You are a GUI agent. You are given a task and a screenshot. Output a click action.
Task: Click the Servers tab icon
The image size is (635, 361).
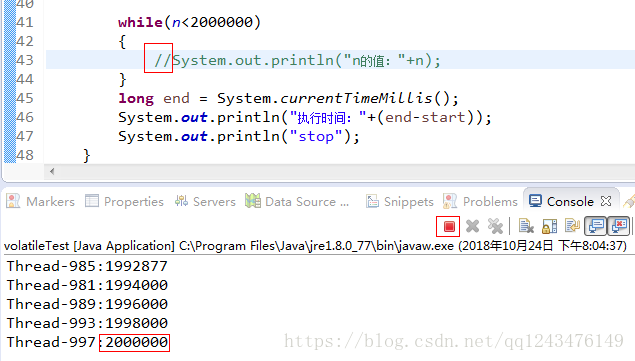pyautogui.click(x=181, y=201)
